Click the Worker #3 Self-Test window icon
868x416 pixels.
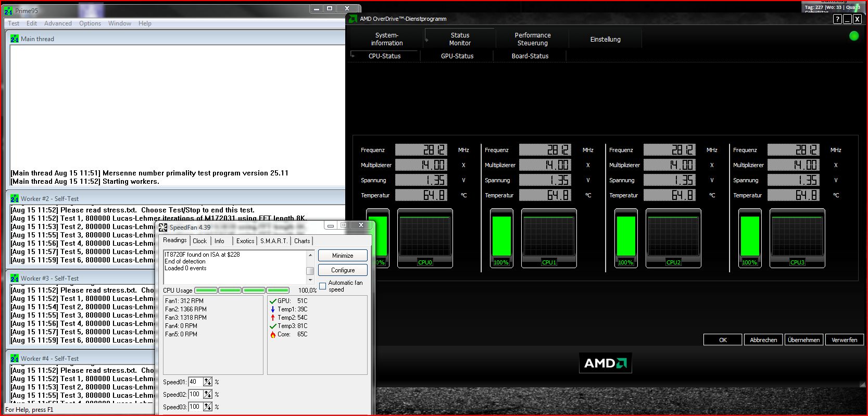(x=15, y=279)
